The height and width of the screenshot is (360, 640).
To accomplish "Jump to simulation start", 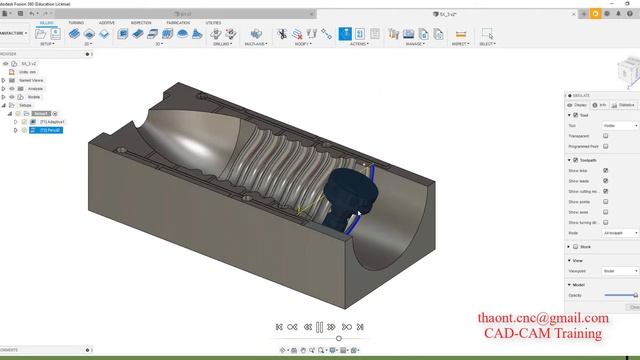I will (x=279, y=327).
